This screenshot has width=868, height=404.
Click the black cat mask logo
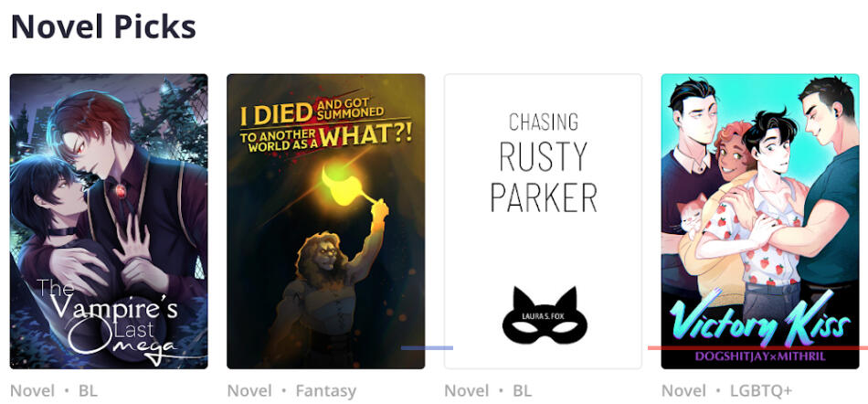[543, 315]
